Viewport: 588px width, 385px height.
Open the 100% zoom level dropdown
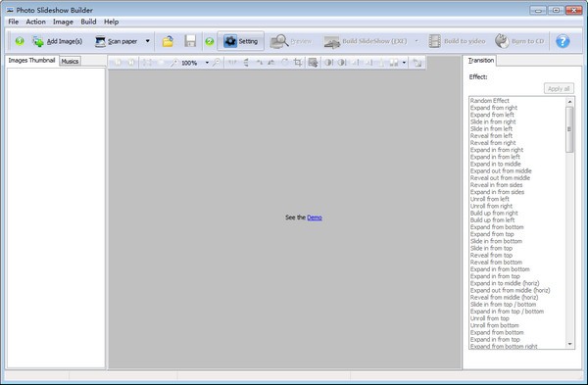pos(207,63)
